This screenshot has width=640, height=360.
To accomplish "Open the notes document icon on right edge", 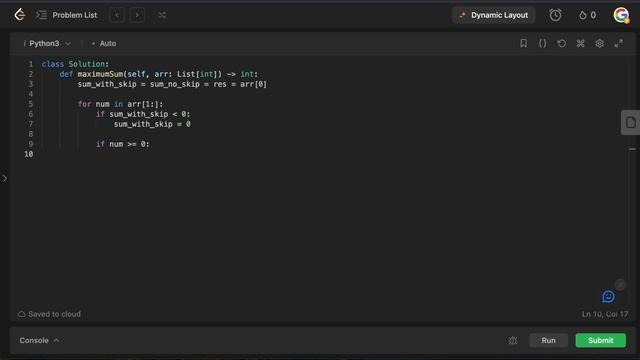I will pyautogui.click(x=631, y=122).
